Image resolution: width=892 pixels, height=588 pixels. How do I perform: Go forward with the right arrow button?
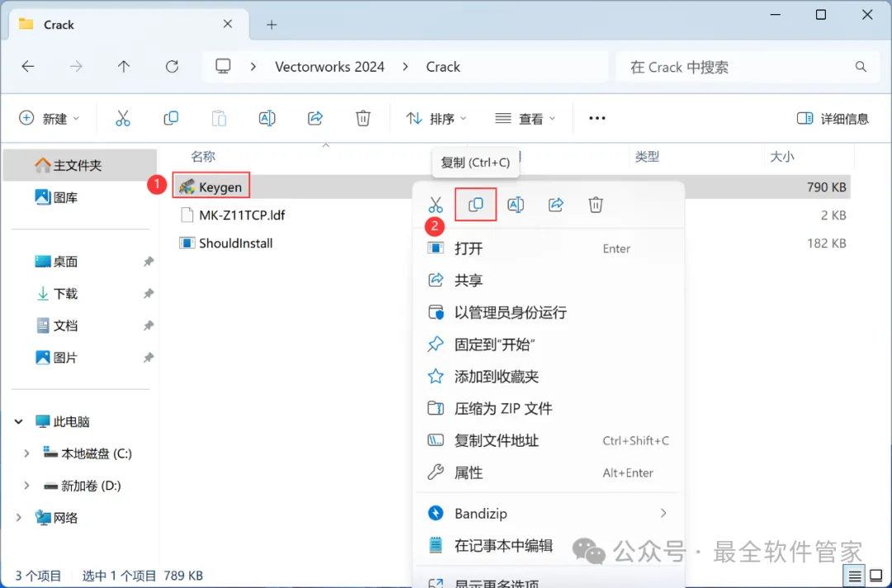click(76, 67)
